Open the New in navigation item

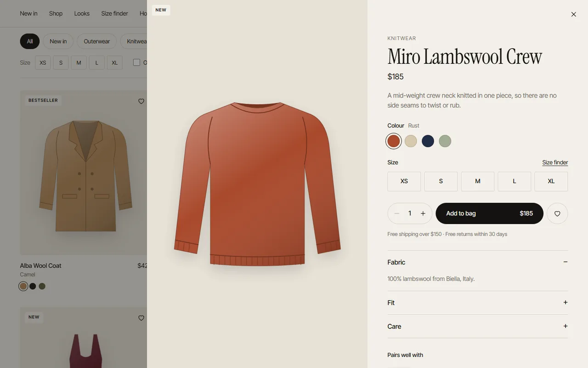[28, 13]
